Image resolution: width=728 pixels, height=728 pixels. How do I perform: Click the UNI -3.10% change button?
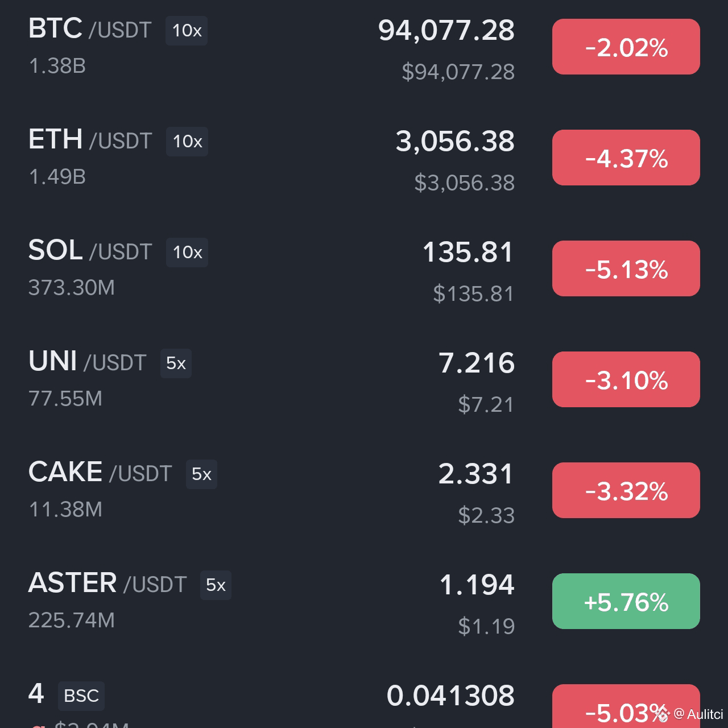pos(626,379)
